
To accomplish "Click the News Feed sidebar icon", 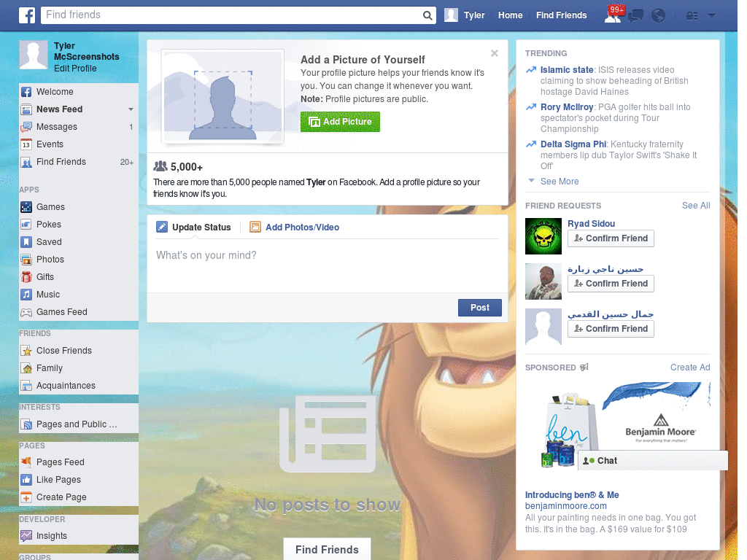I will click(x=26, y=109).
